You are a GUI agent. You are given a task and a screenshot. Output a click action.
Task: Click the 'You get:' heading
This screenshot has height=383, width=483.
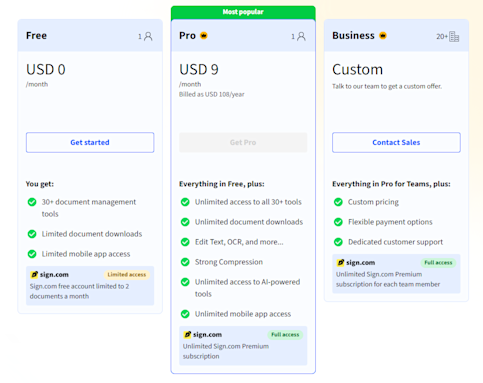[x=40, y=184]
